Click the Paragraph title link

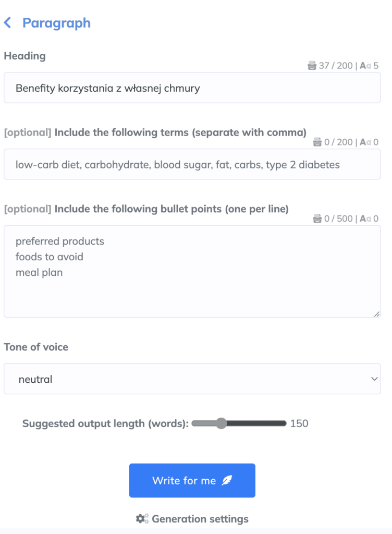click(56, 23)
